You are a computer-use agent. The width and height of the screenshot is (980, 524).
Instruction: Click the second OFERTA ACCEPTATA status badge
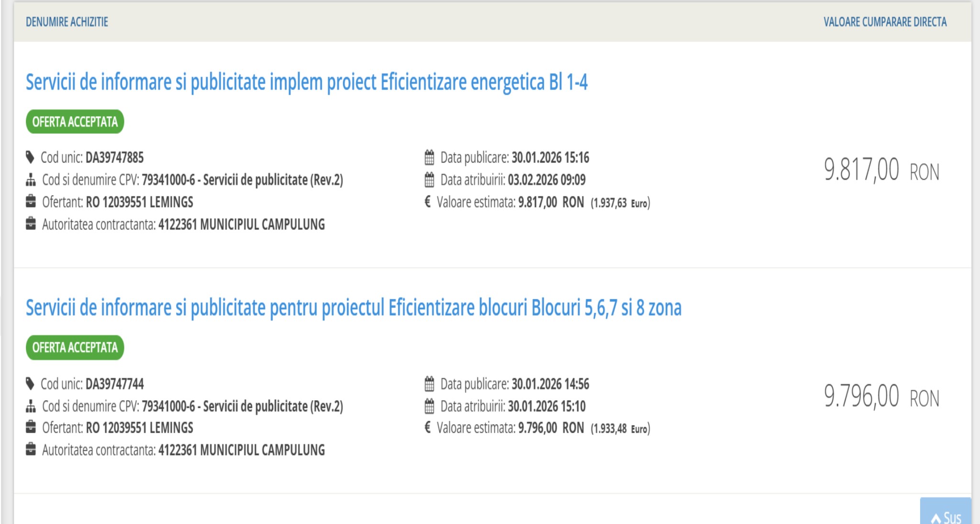75,348
